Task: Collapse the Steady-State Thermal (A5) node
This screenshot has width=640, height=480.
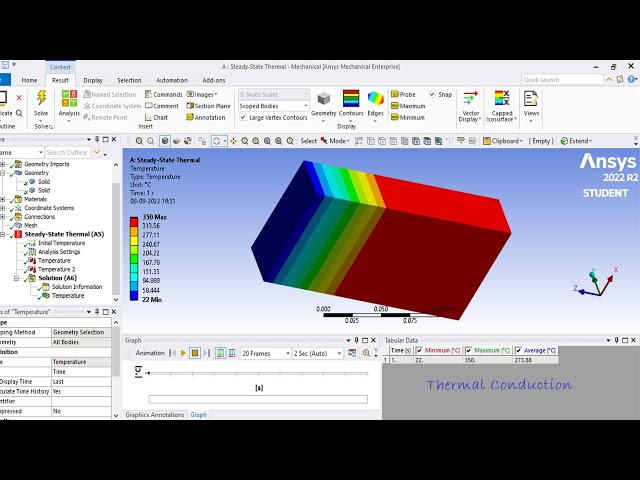Action: (x=2, y=234)
